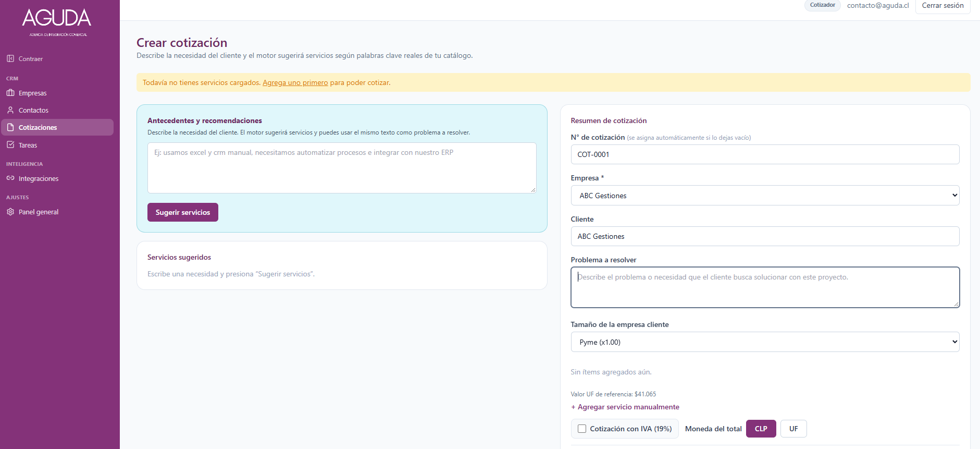
Task: Enable the Cotización con IVA (19%) checkbox
Action: (x=582, y=429)
